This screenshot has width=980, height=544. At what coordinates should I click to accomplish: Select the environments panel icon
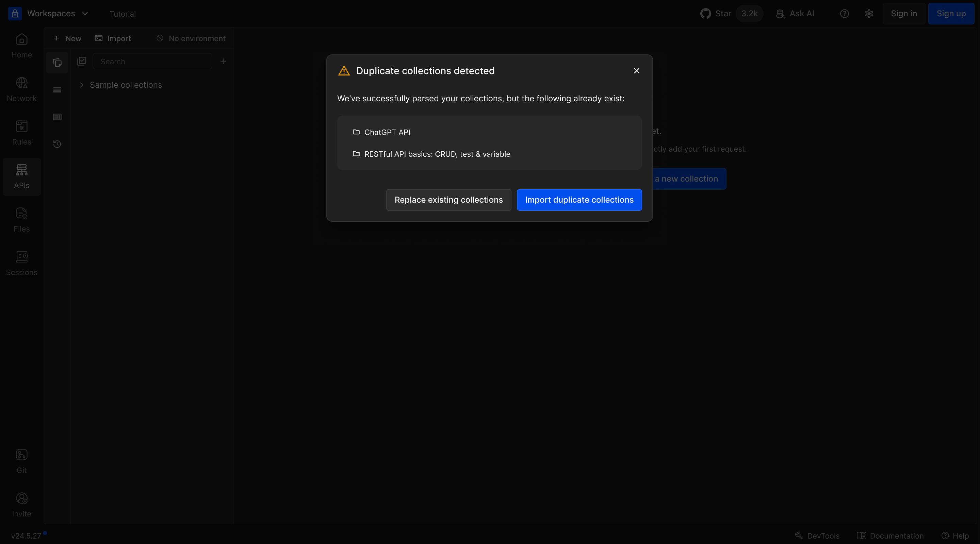[x=57, y=90]
